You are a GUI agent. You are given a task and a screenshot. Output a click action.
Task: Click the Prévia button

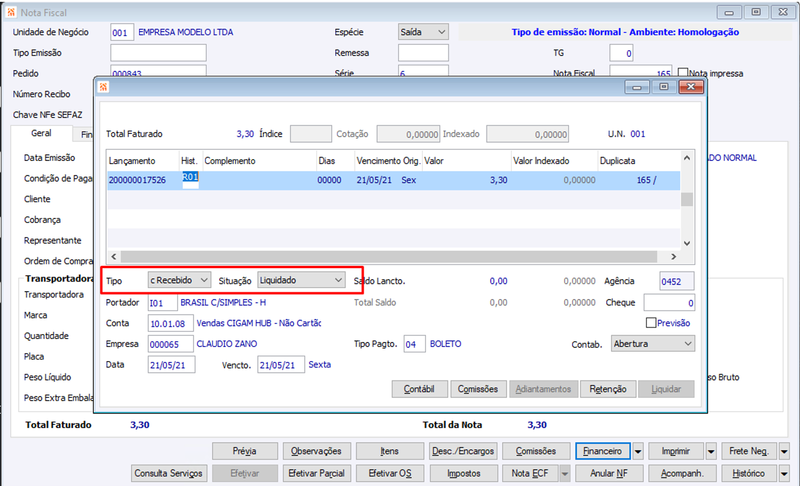coord(244,451)
